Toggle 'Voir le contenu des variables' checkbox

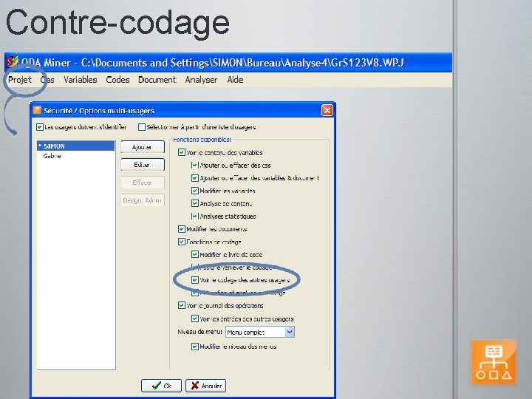[182, 153]
